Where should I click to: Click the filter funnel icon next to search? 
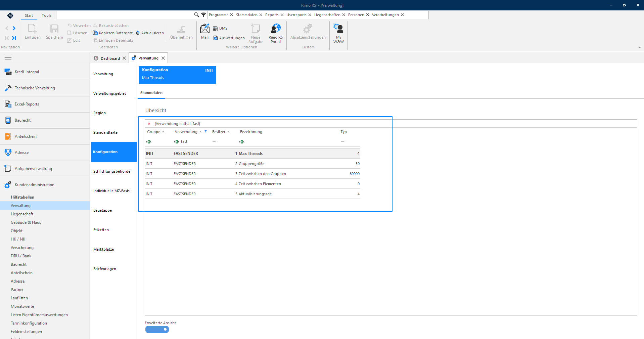coord(203,15)
